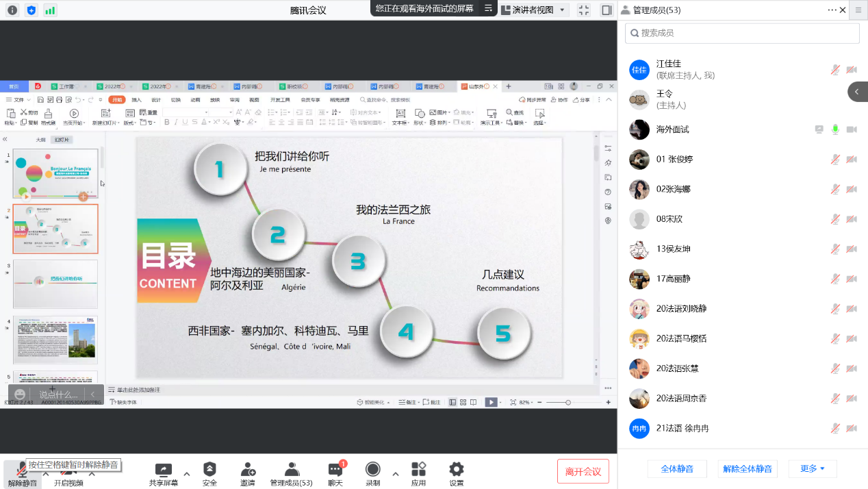Click the 全体静音 button
Image resolution: width=868 pixels, height=489 pixels.
[x=677, y=469]
